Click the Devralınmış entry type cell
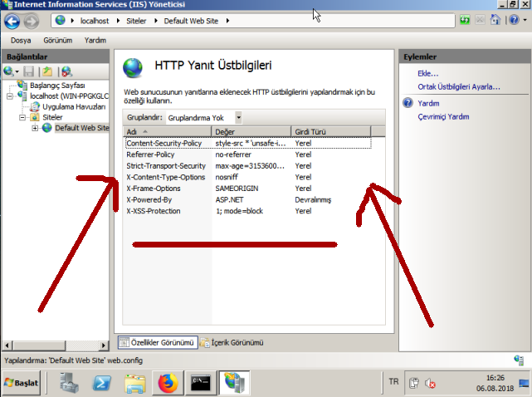The height and width of the screenshot is (397, 532). 313,199
